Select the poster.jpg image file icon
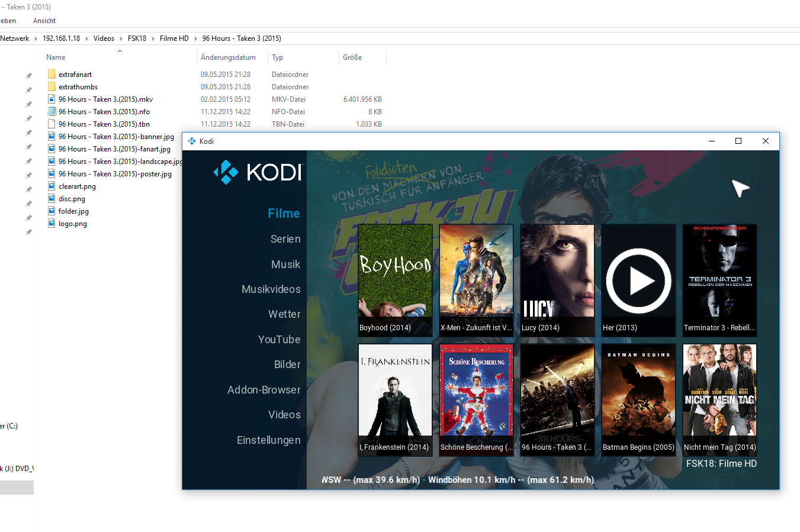800x532 pixels. click(x=52, y=174)
